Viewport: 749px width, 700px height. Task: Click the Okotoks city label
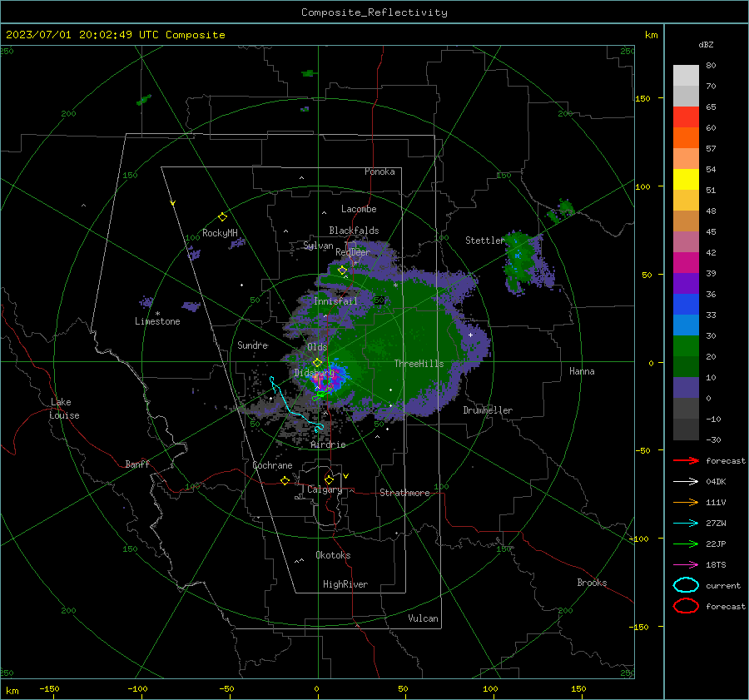[333, 555]
